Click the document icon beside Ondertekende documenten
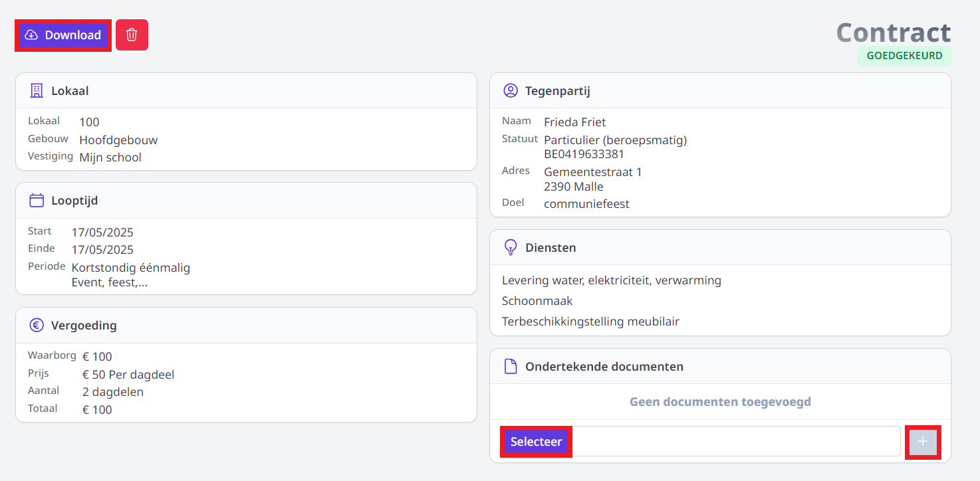This screenshot has width=980, height=481. click(511, 367)
